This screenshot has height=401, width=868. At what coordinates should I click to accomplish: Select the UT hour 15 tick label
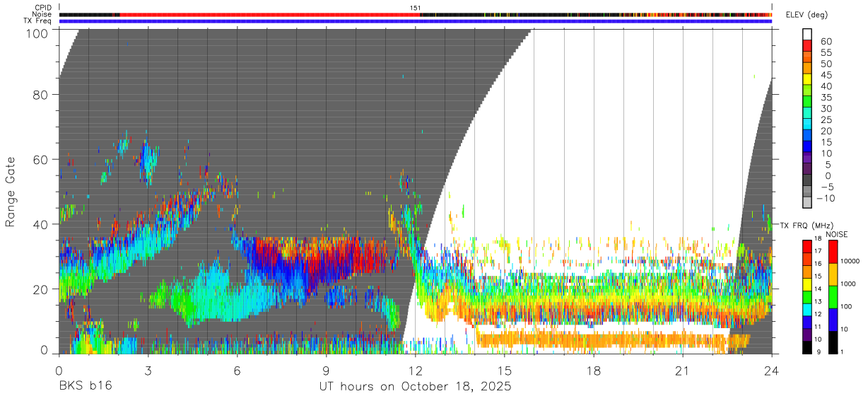coord(505,370)
